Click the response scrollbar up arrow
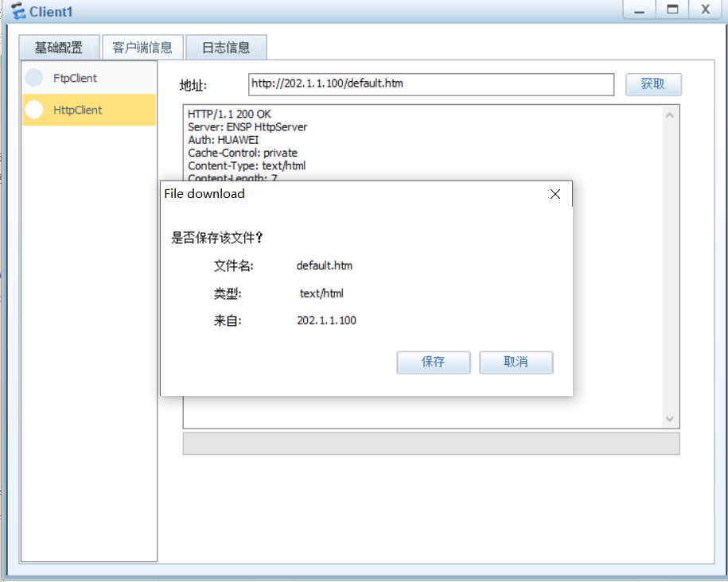Screen dimensions: 728x582 pyautogui.click(x=669, y=115)
